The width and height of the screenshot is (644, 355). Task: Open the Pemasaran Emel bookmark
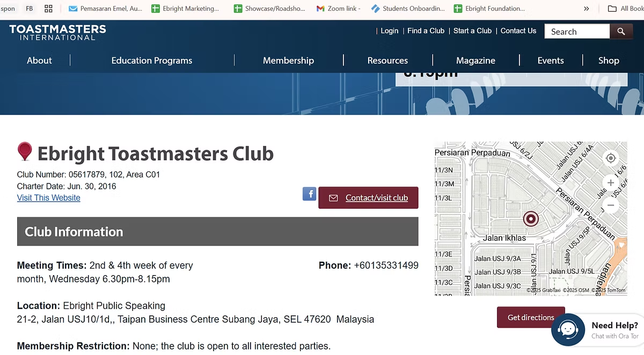pyautogui.click(x=106, y=9)
